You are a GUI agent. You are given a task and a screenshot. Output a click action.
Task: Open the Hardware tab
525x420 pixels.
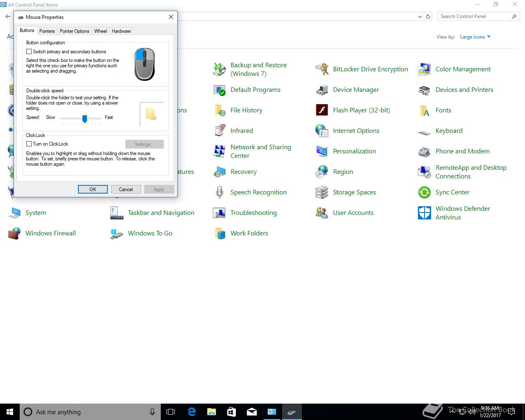(x=121, y=31)
